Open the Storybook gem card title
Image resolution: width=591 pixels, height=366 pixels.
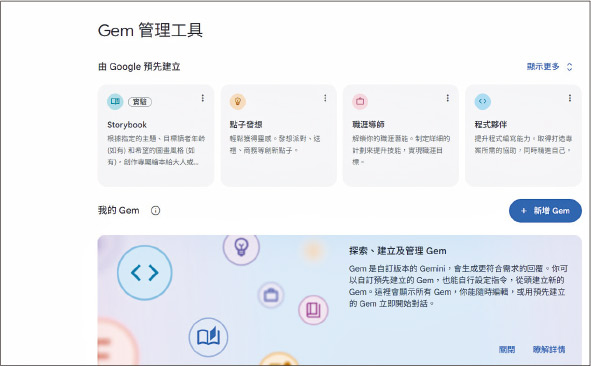pos(127,125)
